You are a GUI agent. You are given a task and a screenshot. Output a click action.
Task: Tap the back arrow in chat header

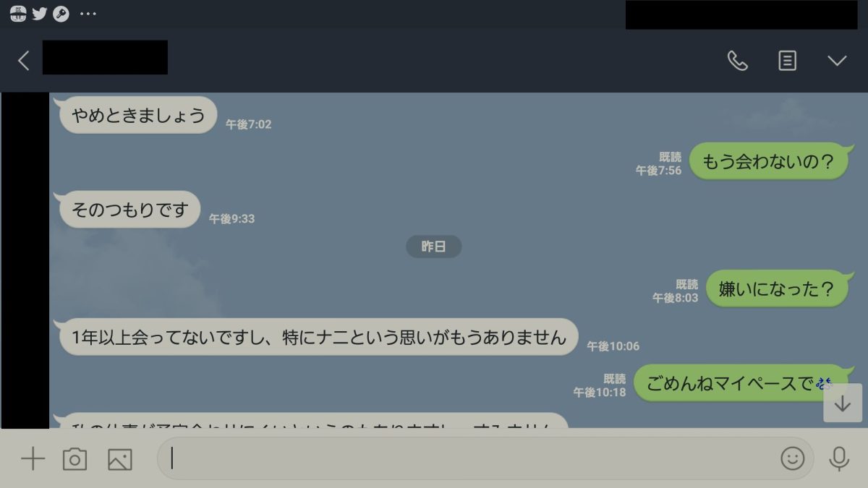(24, 61)
